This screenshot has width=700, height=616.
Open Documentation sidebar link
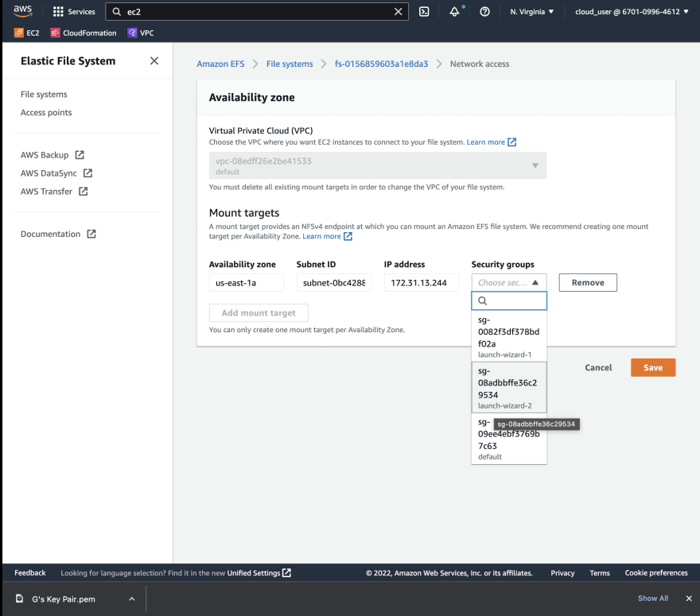click(50, 234)
